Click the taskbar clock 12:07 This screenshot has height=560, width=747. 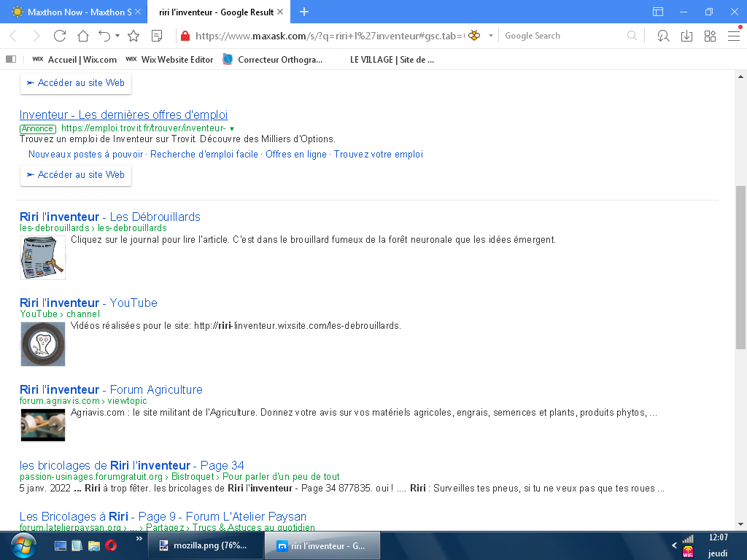(x=719, y=537)
